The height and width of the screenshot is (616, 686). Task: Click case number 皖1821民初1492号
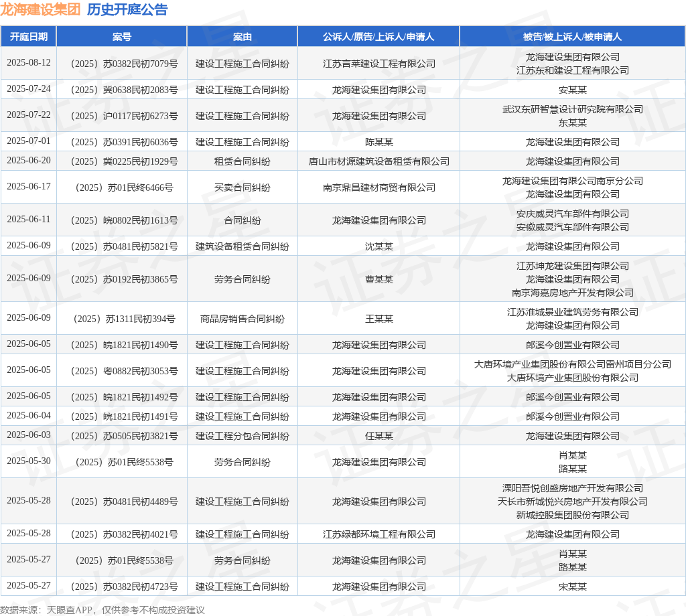(124, 398)
